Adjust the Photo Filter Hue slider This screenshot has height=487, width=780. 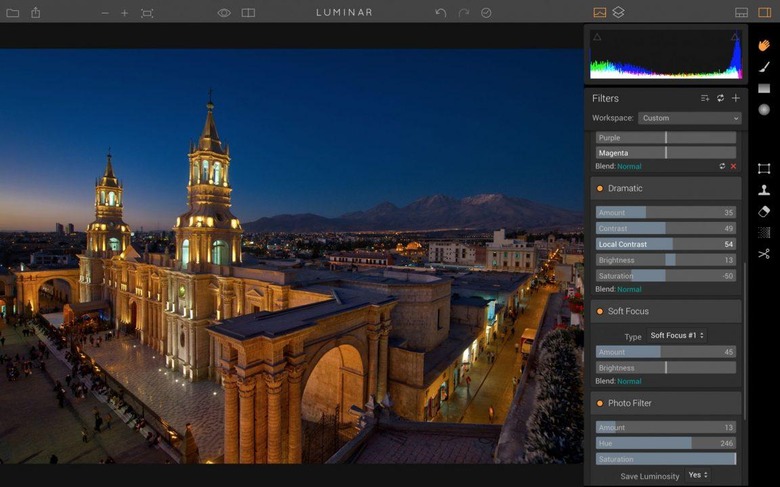[x=666, y=443]
